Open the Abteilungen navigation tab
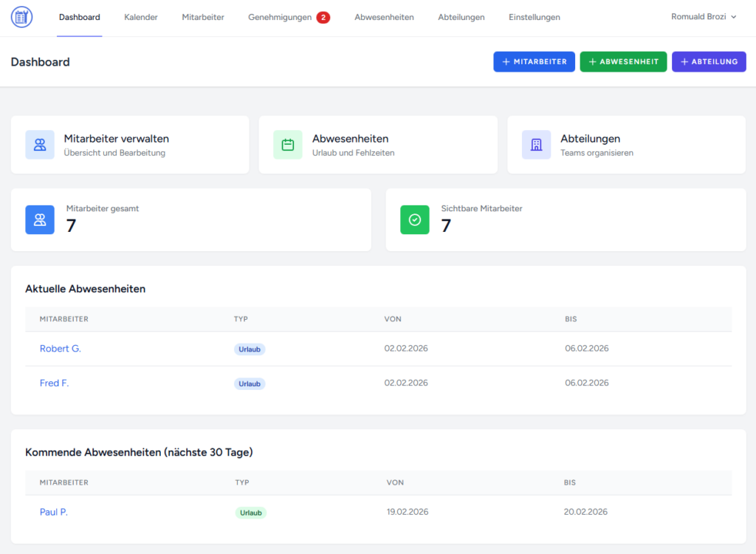 click(461, 17)
